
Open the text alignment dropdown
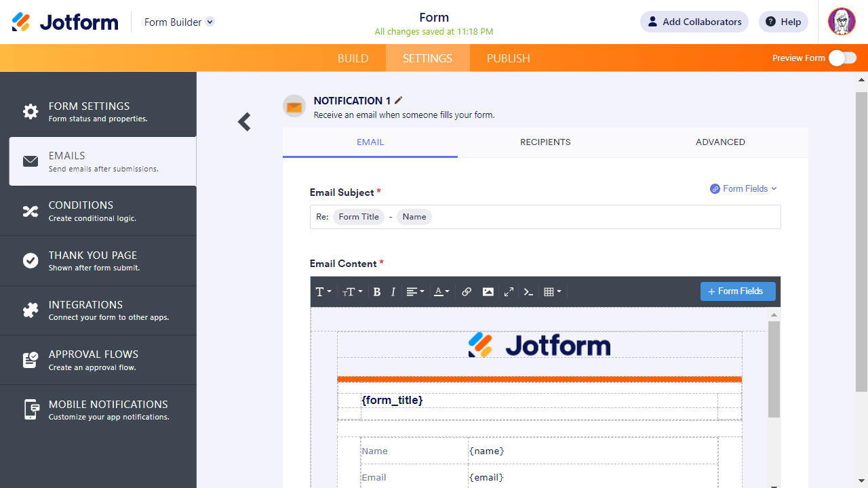pyautogui.click(x=415, y=292)
